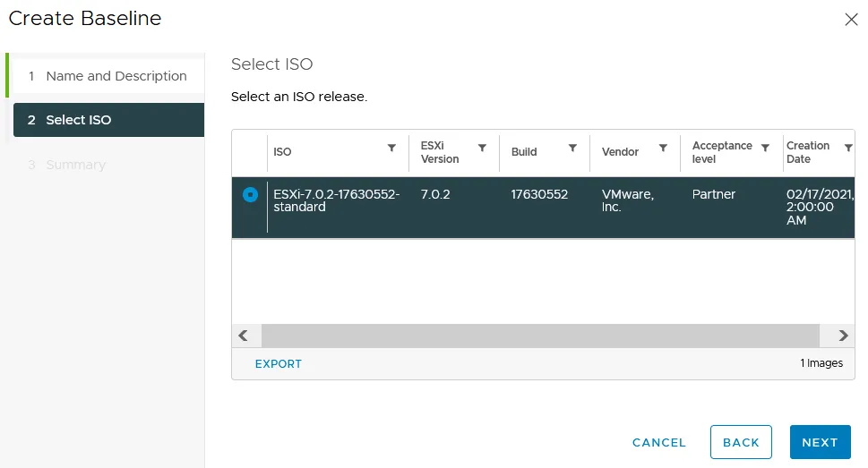The width and height of the screenshot is (868, 468).
Task: Close the Create Baseline dialog
Action: coord(851,20)
